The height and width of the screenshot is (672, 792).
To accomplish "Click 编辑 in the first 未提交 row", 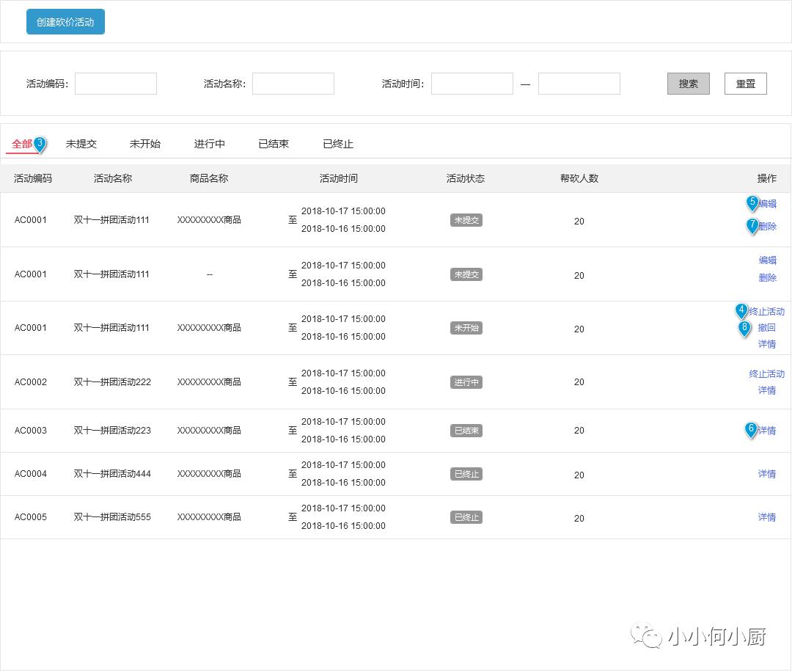I will (767, 204).
